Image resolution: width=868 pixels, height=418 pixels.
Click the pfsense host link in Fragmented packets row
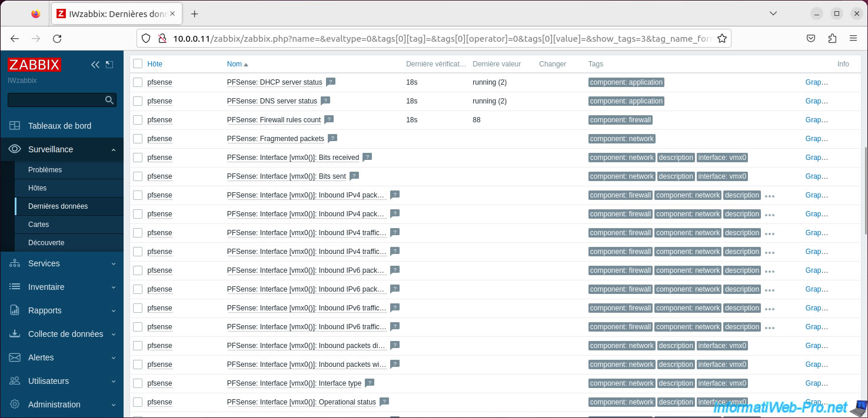tap(159, 139)
